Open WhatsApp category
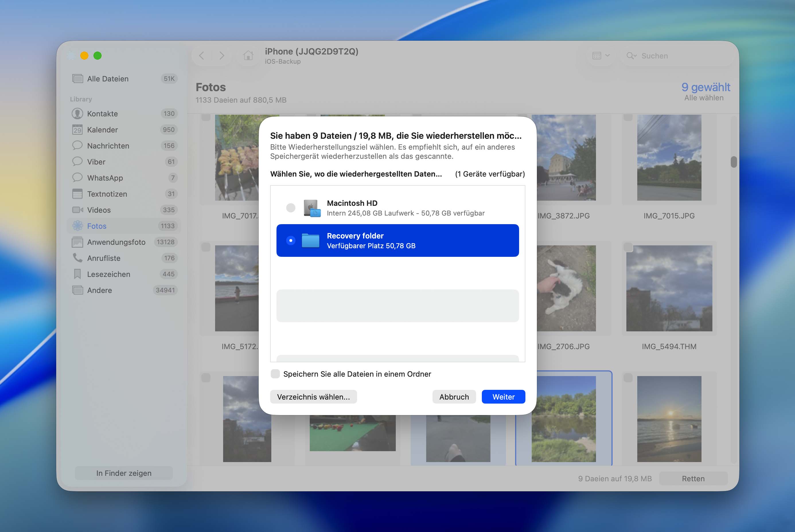The height and width of the screenshot is (532, 795). click(124, 177)
